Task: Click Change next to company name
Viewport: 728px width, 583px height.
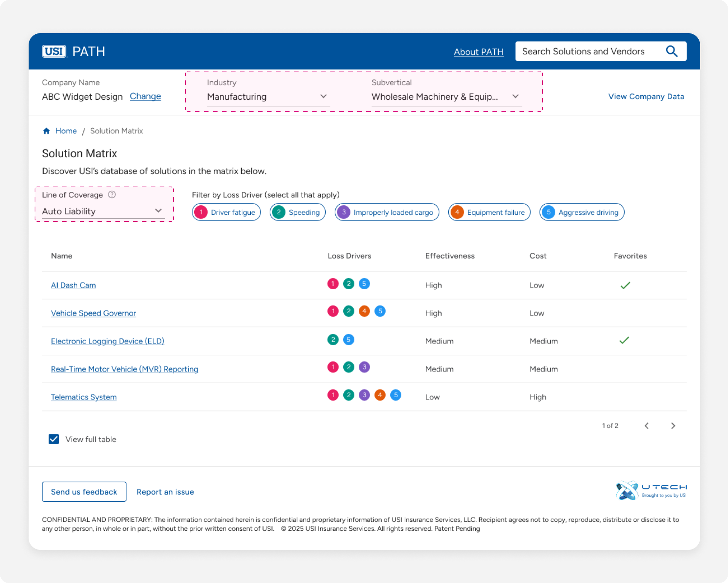Action: pos(145,96)
